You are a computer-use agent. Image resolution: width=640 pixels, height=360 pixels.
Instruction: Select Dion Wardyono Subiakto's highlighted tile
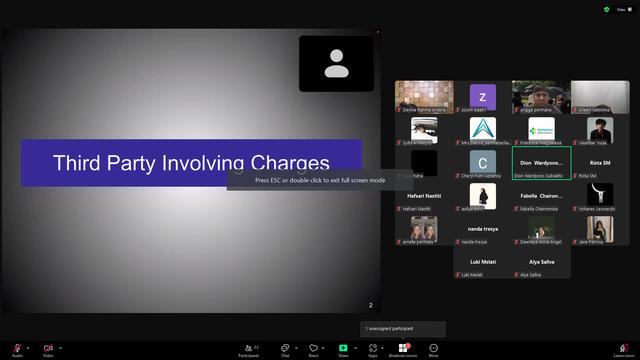(x=541, y=163)
